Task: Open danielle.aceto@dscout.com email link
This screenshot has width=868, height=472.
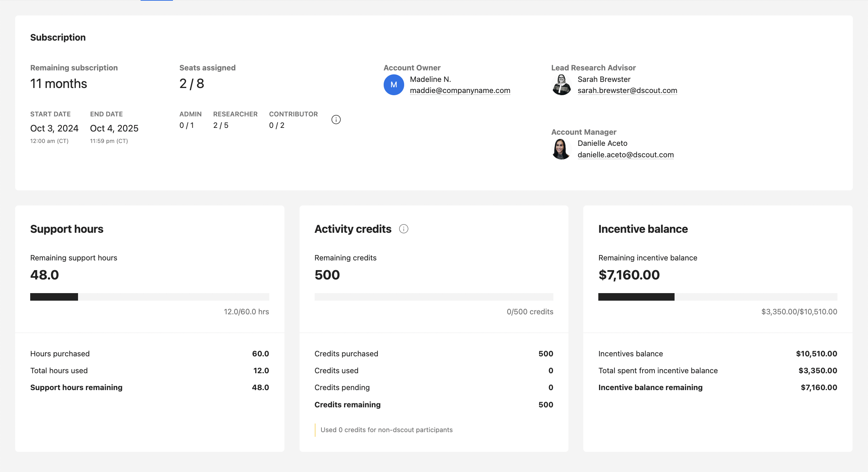Action: coord(625,155)
